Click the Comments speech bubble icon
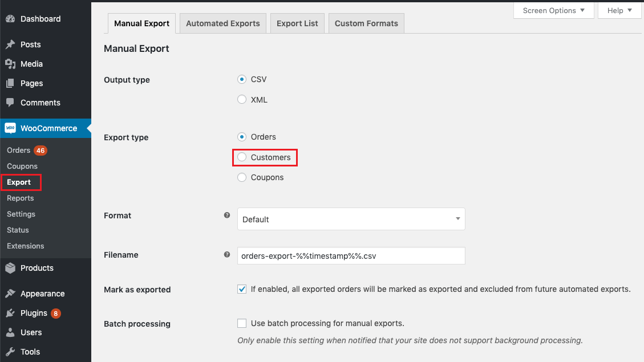This screenshot has height=362, width=644. pyautogui.click(x=10, y=102)
